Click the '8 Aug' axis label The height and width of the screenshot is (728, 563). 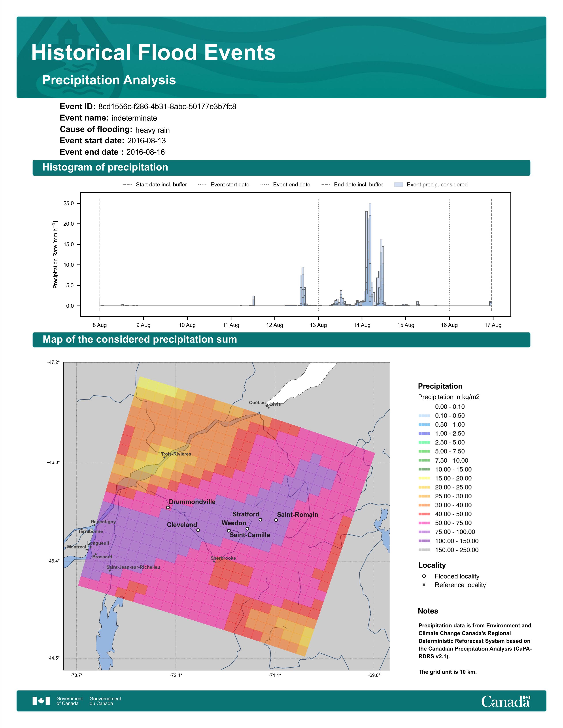(x=100, y=325)
